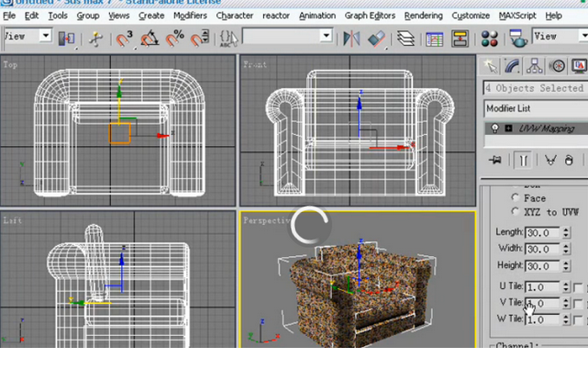Toggle Show End Result icon
This screenshot has height=369, width=588.
(x=523, y=161)
